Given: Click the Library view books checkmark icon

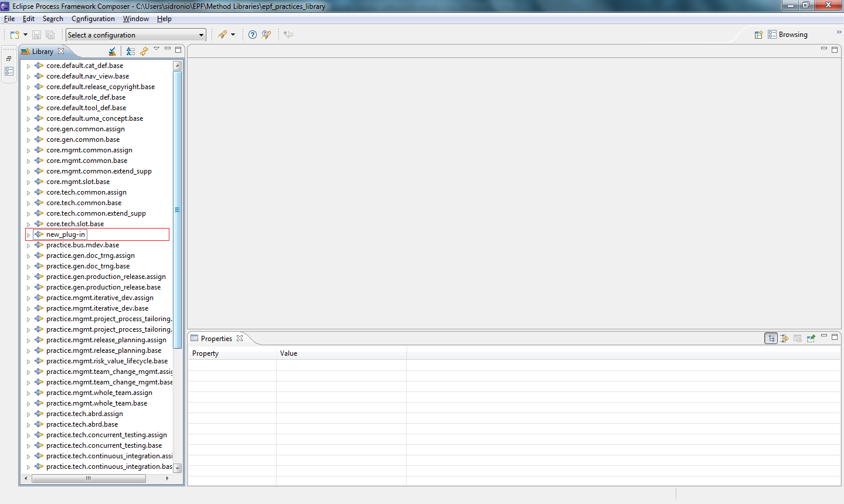Looking at the screenshot, I should click(113, 52).
